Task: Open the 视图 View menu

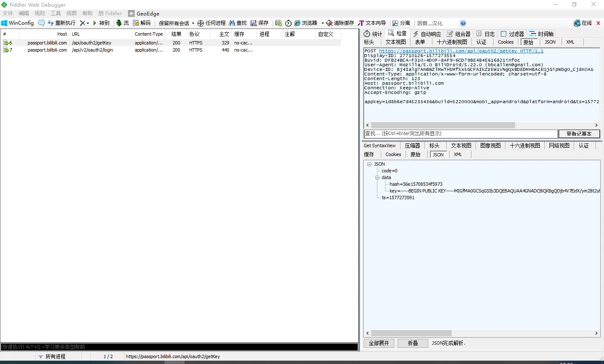Action: (72, 13)
